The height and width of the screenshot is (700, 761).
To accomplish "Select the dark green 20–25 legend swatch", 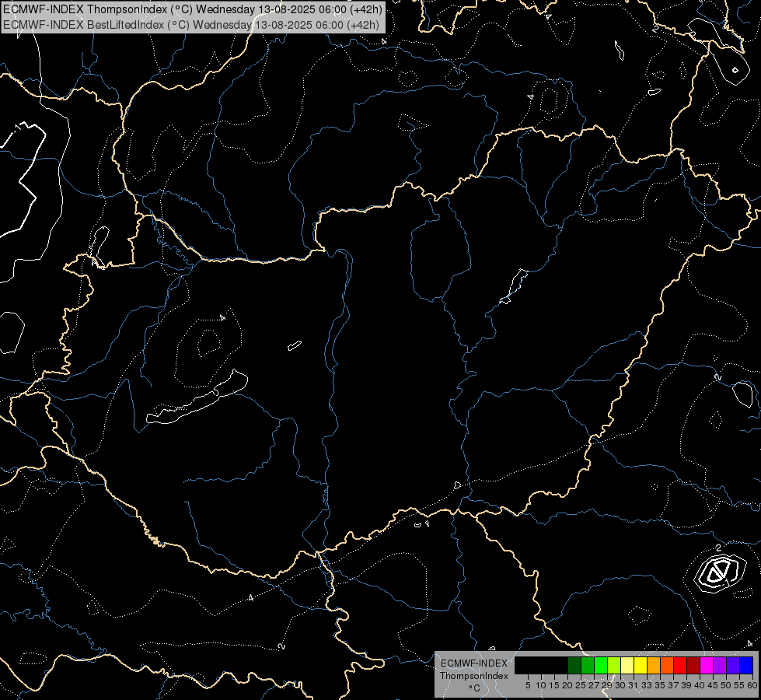I will (x=574, y=666).
